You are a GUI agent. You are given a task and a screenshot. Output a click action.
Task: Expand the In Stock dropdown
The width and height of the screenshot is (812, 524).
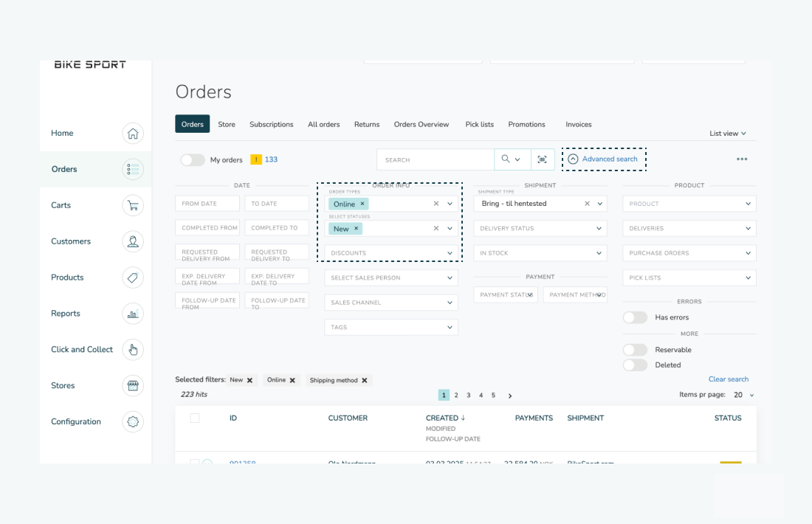point(540,253)
